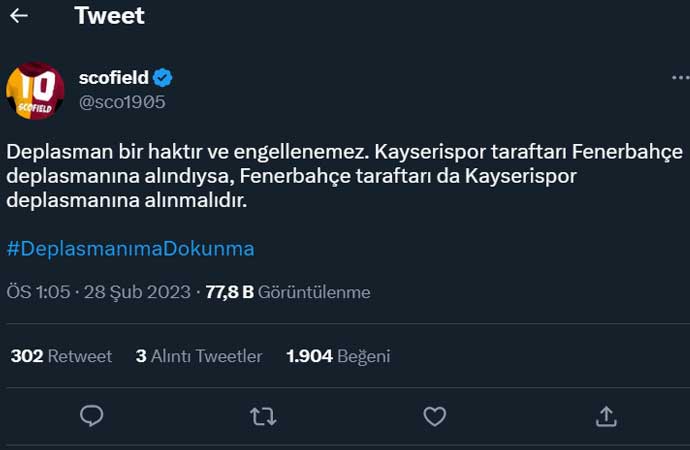View the 302 Retweet list
Image resolution: width=690 pixels, height=450 pixels.
point(61,356)
